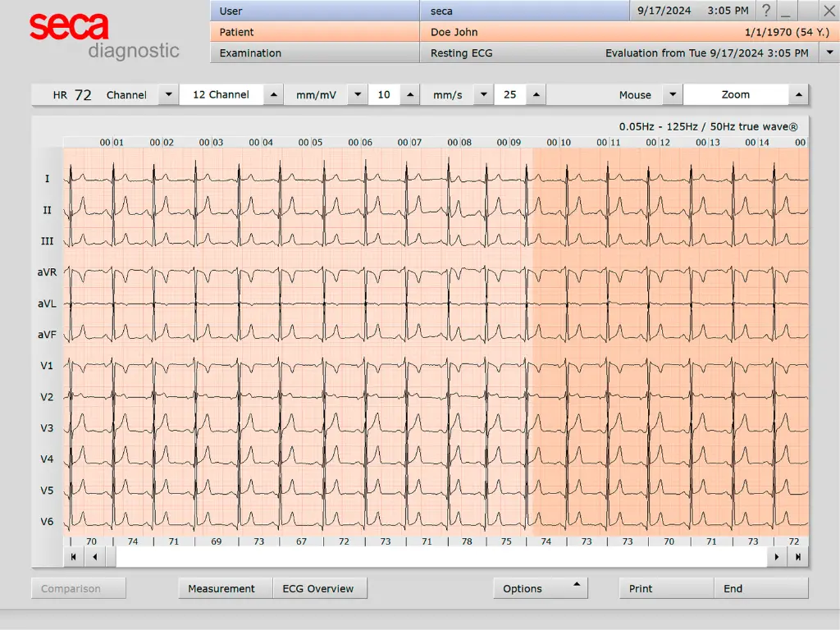Switch to ECG Overview
This screenshot has height=630, width=840.
click(318, 588)
